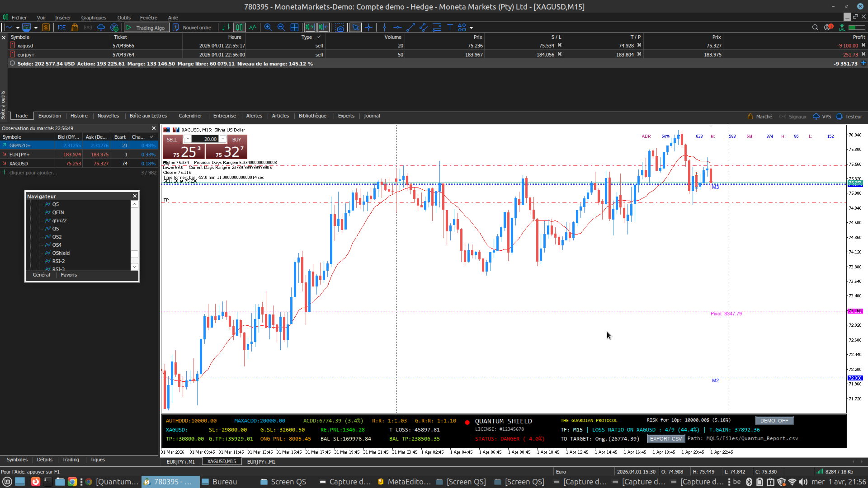868x488 pixels.
Task: Take a chart screenshot with camera icon
Action: tap(340, 28)
